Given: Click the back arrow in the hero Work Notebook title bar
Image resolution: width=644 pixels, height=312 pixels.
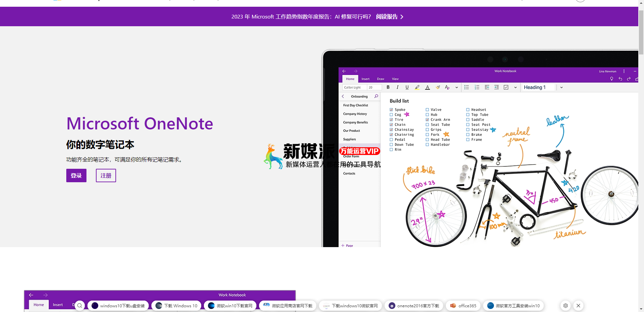Looking at the screenshot, I should (344, 71).
